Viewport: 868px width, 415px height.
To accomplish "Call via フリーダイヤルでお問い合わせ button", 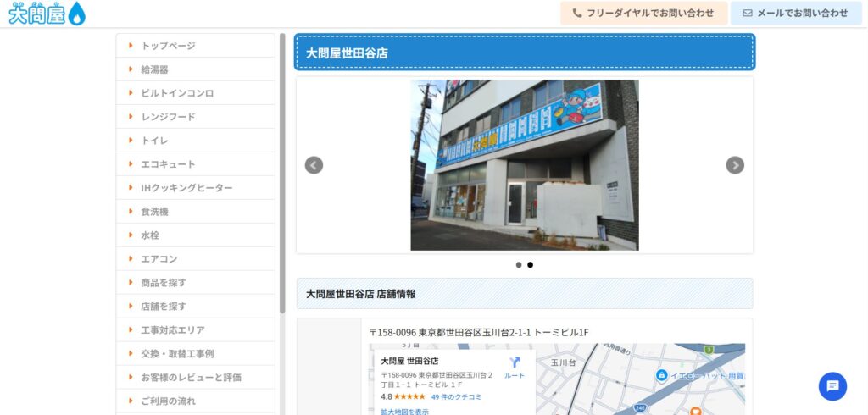I will tap(643, 14).
